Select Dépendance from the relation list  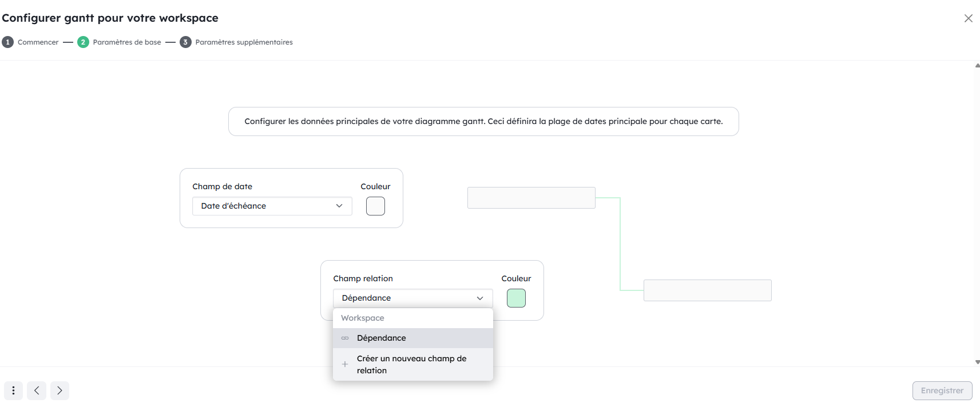[x=382, y=338]
